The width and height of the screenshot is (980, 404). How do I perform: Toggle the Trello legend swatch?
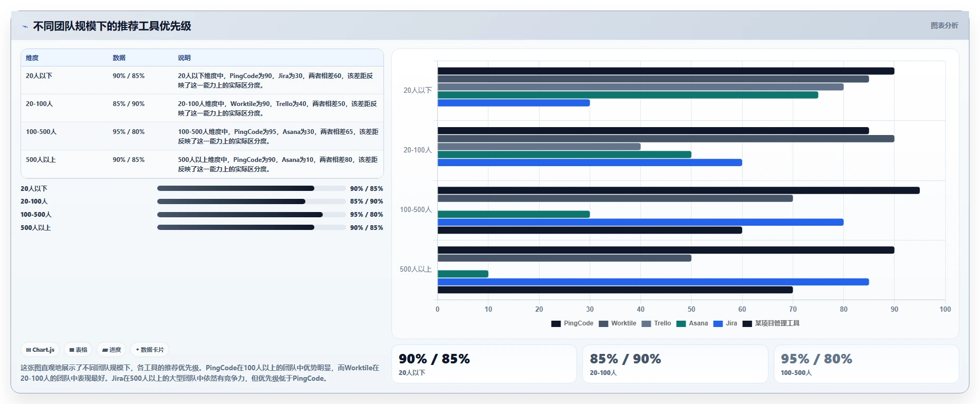[646, 324]
